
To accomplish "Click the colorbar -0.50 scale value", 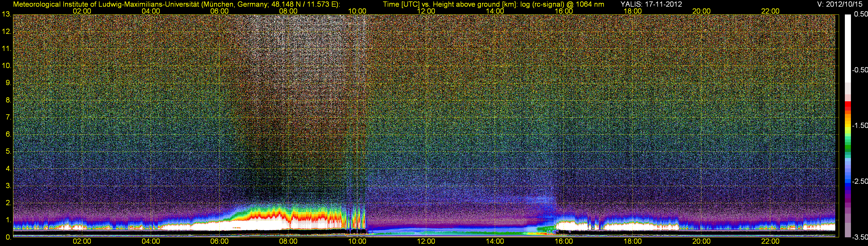I will [860, 70].
